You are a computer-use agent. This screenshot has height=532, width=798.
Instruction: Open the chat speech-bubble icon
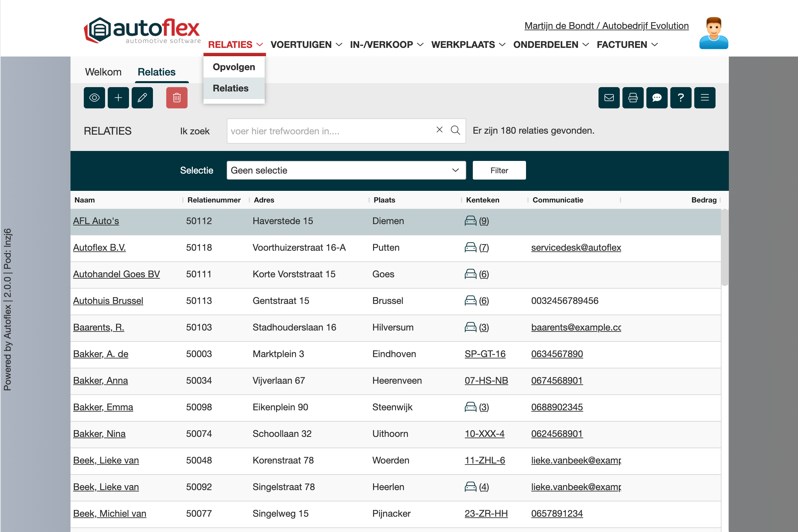click(657, 98)
